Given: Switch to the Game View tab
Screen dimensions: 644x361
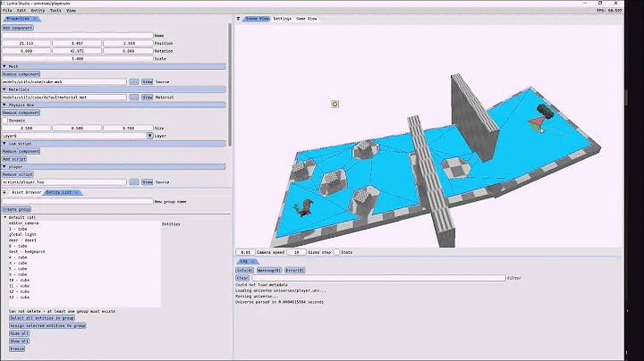Looking at the screenshot, I should point(307,19).
